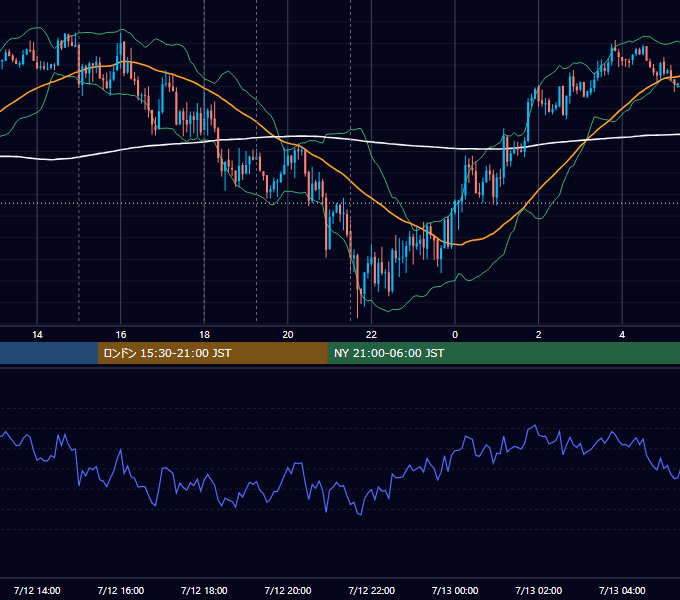Click the 7/12 14:00 date label
The image size is (680, 600).
click(x=37, y=590)
